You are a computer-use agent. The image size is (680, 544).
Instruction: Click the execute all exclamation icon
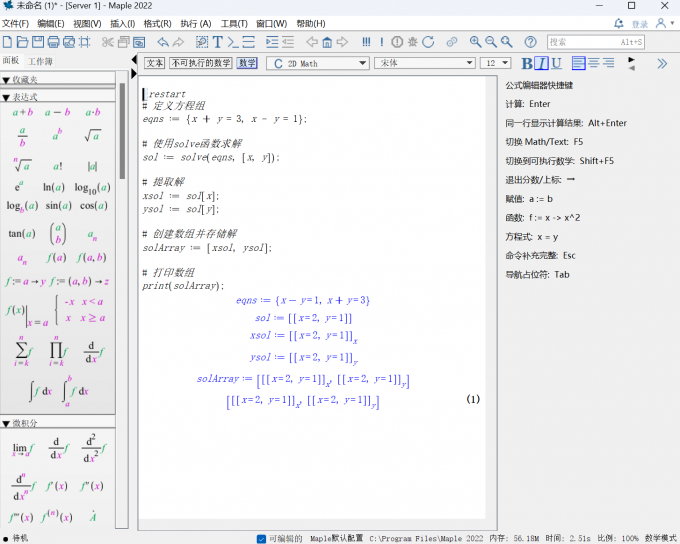pos(366,41)
